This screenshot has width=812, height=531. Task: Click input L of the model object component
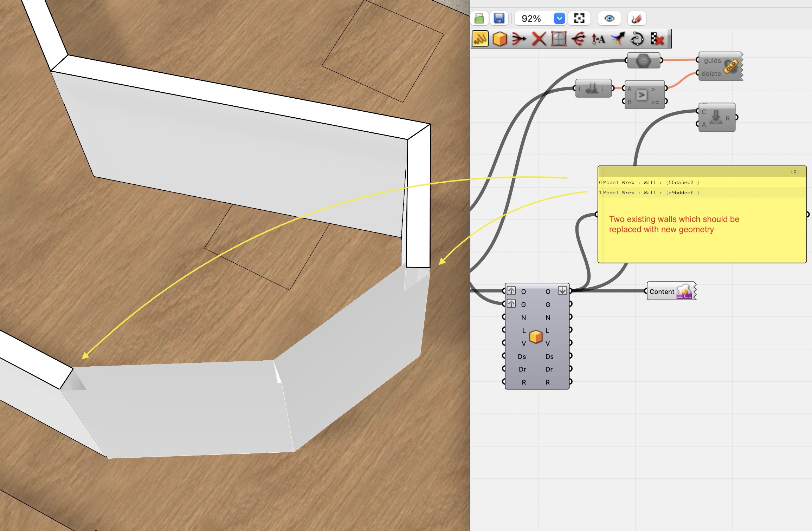click(x=523, y=330)
